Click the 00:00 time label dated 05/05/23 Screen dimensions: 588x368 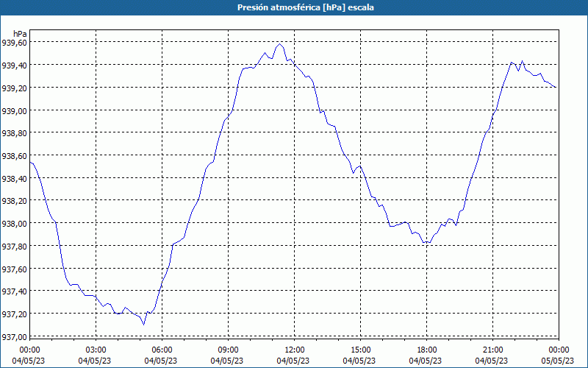(x=559, y=350)
